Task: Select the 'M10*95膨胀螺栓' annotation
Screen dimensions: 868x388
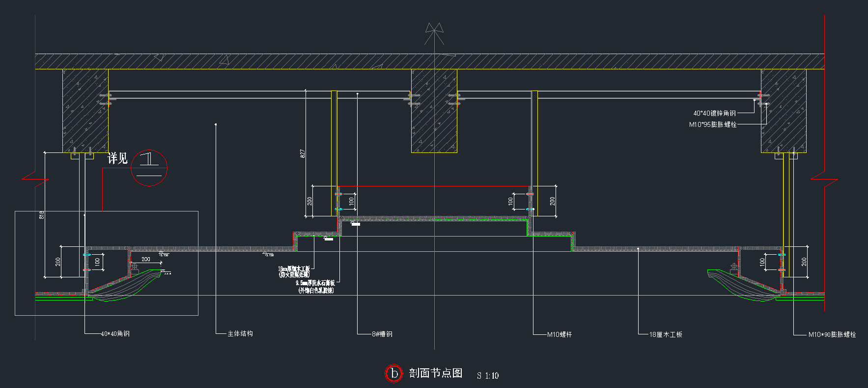Action: pos(713,124)
